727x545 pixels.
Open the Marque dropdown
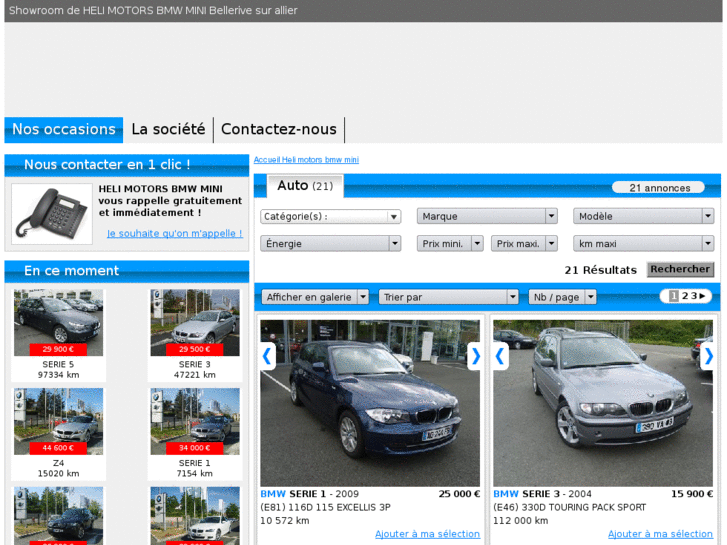point(487,216)
